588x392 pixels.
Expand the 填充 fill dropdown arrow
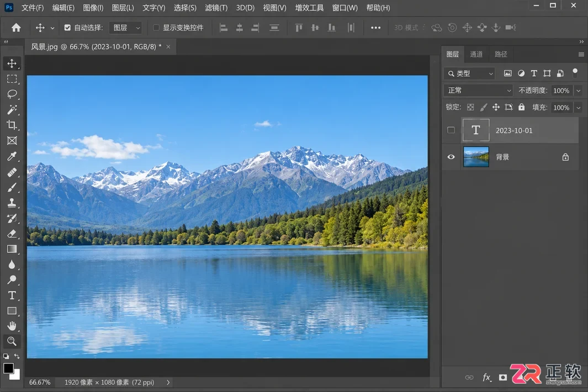click(578, 108)
